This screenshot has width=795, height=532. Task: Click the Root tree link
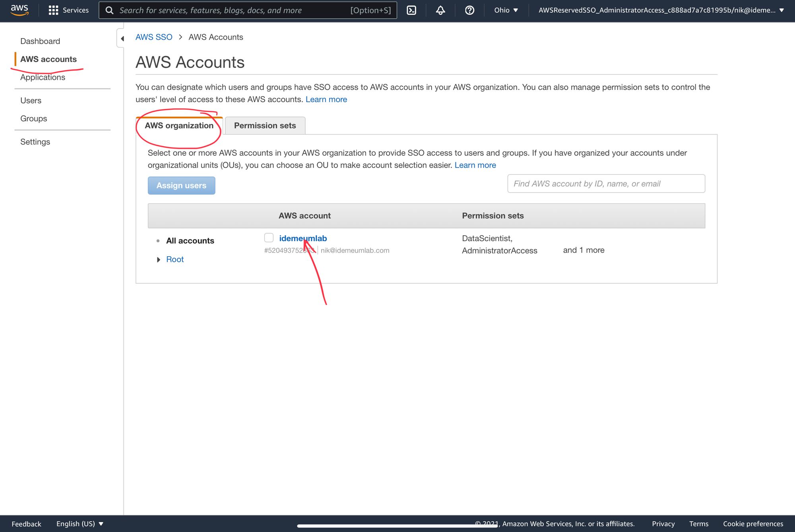coord(175,259)
